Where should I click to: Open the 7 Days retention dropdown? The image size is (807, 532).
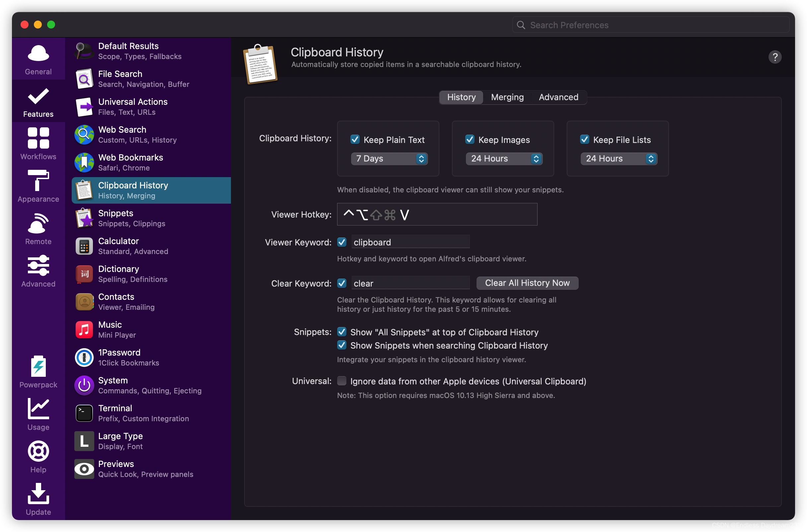389,159
